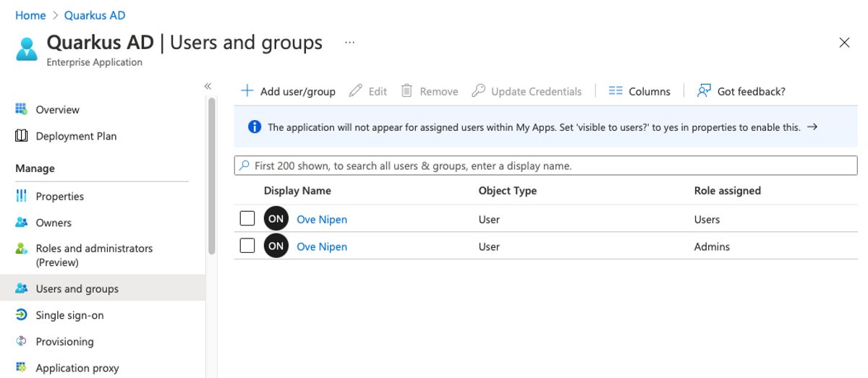The width and height of the screenshot is (868, 378).
Task: Click the Properties bars icon
Action: click(x=22, y=196)
